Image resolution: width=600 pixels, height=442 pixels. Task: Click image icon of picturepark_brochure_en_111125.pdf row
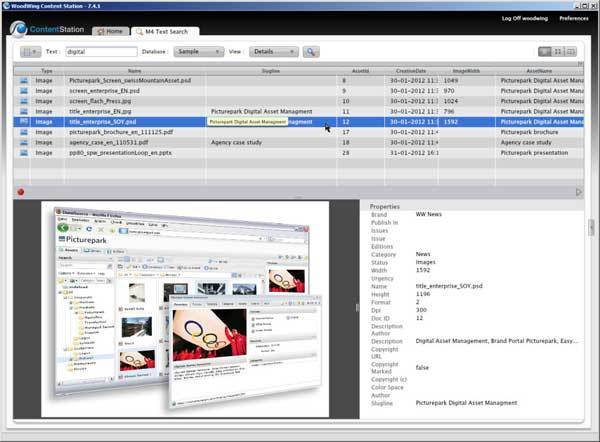click(x=24, y=132)
